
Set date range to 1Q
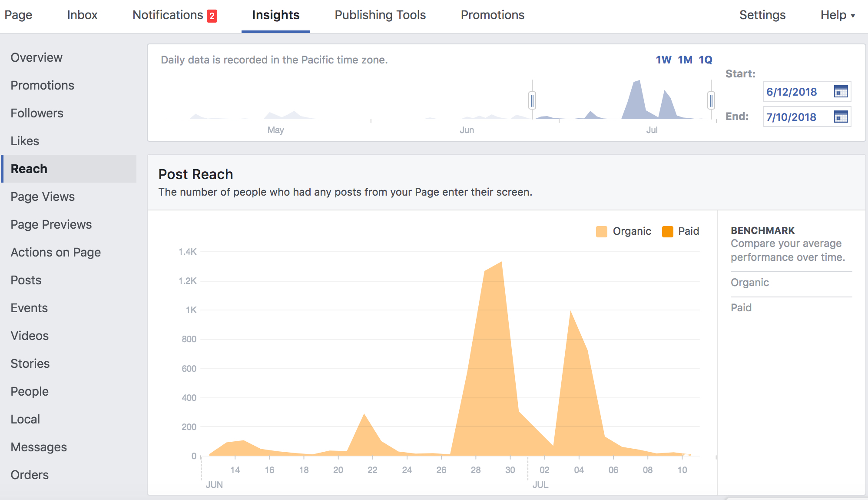pos(706,60)
